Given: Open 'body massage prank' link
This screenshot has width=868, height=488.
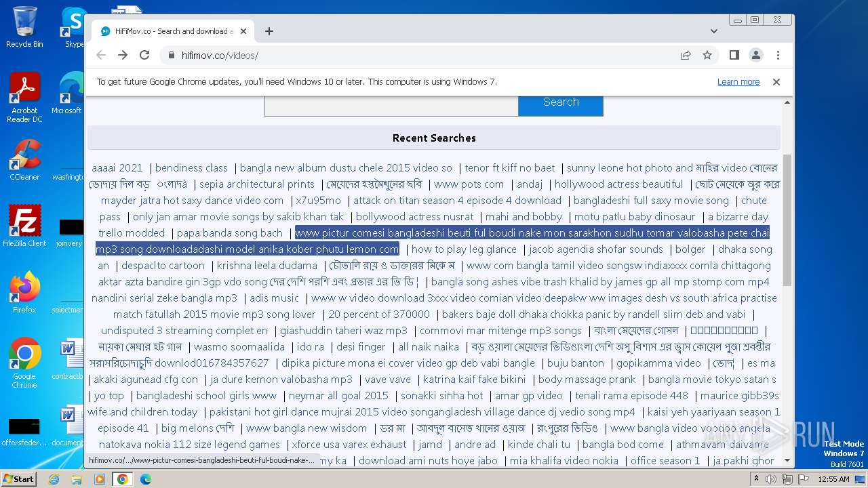Looking at the screenshot, I should [587, 380].
